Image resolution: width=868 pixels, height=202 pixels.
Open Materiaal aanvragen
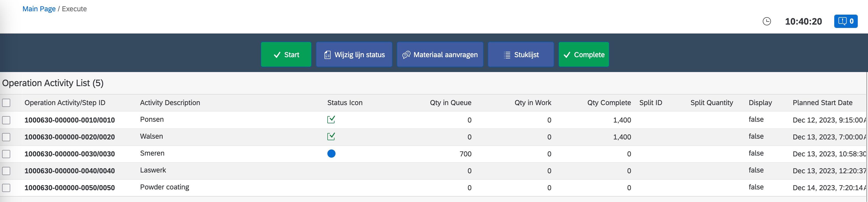point(440,54)
